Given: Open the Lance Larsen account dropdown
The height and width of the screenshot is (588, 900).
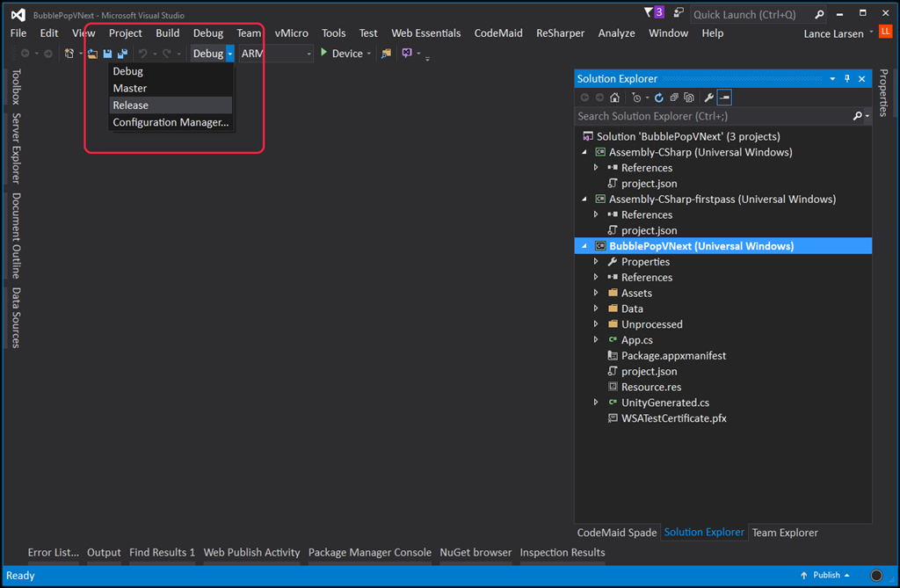Looking at the screenshot, I should point(871,32).
